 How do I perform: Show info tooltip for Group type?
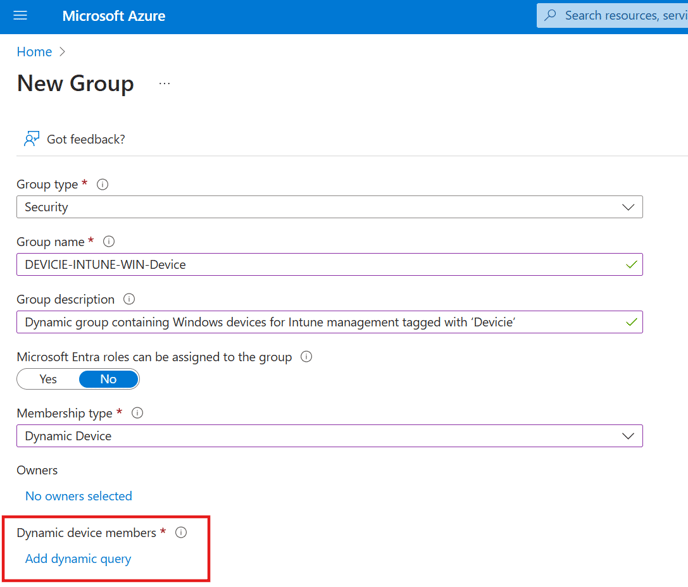102,184
